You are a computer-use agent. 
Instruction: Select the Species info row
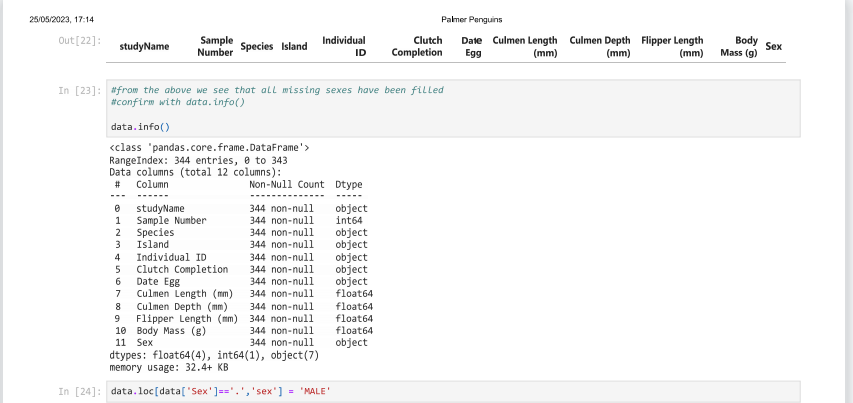pos(241,233)
